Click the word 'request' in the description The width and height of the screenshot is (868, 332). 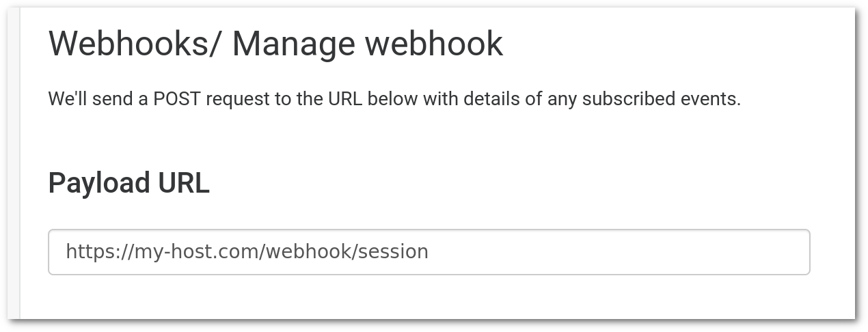coord(238,100)
